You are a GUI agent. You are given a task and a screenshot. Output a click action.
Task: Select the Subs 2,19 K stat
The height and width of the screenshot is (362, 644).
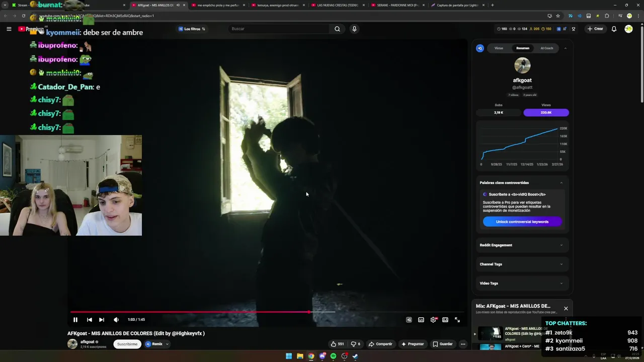click(x=499, y=113)
